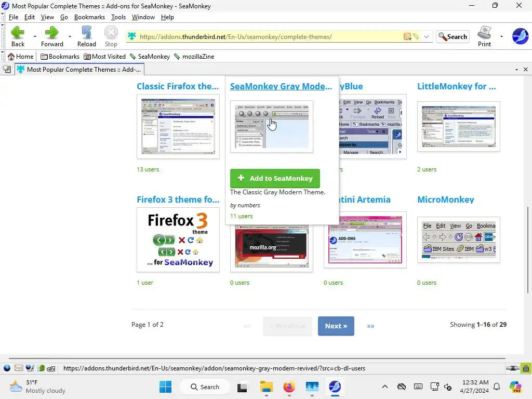The image size is (532, 399).
Task: Open the Help menu
Action: 167,17
